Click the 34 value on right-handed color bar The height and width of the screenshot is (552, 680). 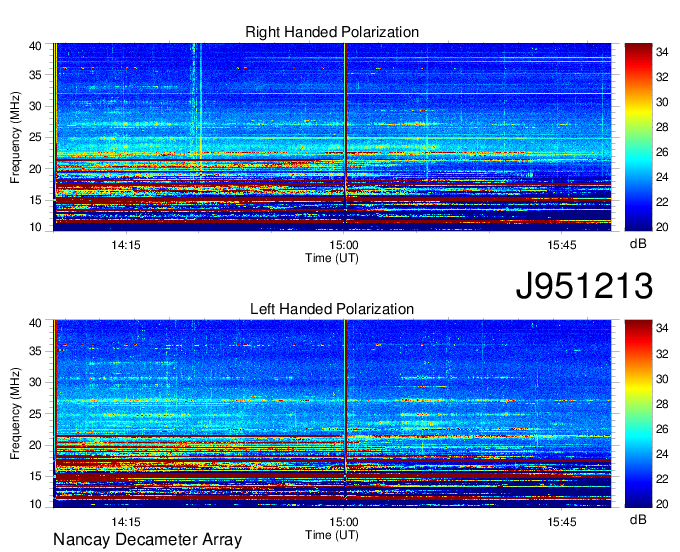point(662,52)
